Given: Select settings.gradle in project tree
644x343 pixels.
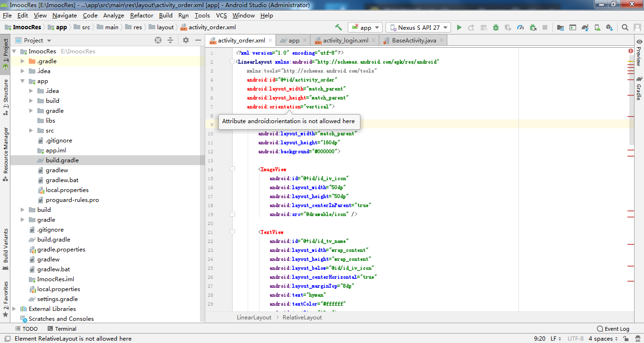Looking at the screenshot, I should 58,299.
